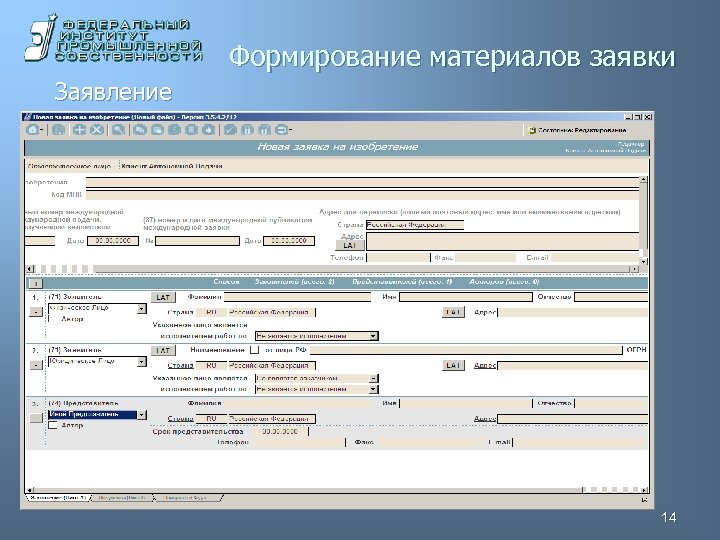
Task: Click LAT button under correspondence Адрес label
Action: [x=350, y=245]
